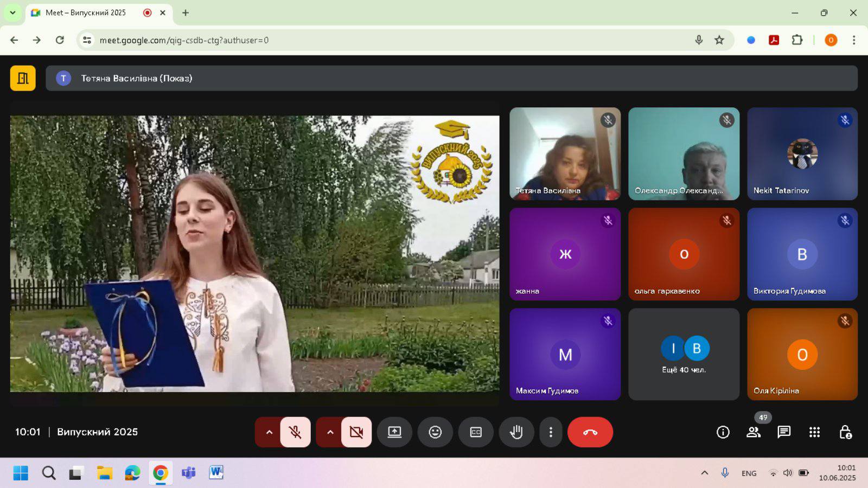Open meeting details info icon
The height and width of the screenshot is (488, 868).
(723, 432)
